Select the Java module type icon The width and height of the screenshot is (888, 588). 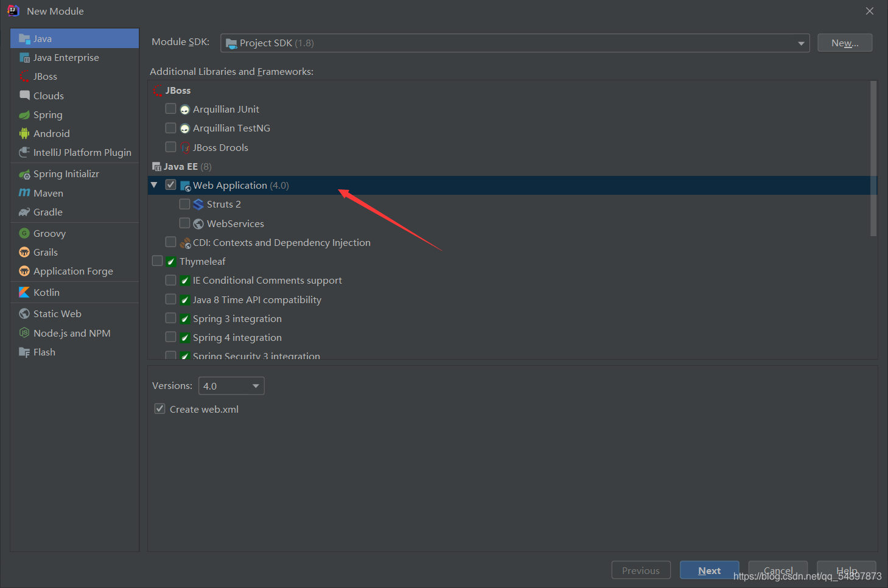24,38
